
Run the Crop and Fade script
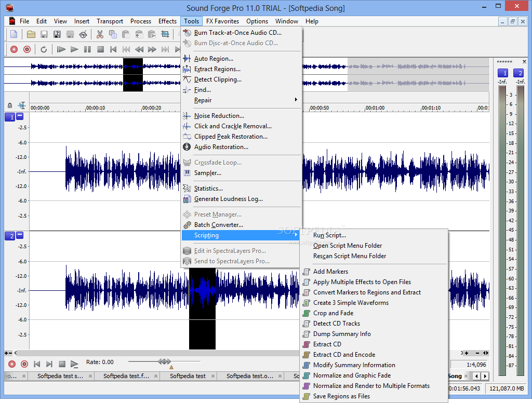[374, 314]
